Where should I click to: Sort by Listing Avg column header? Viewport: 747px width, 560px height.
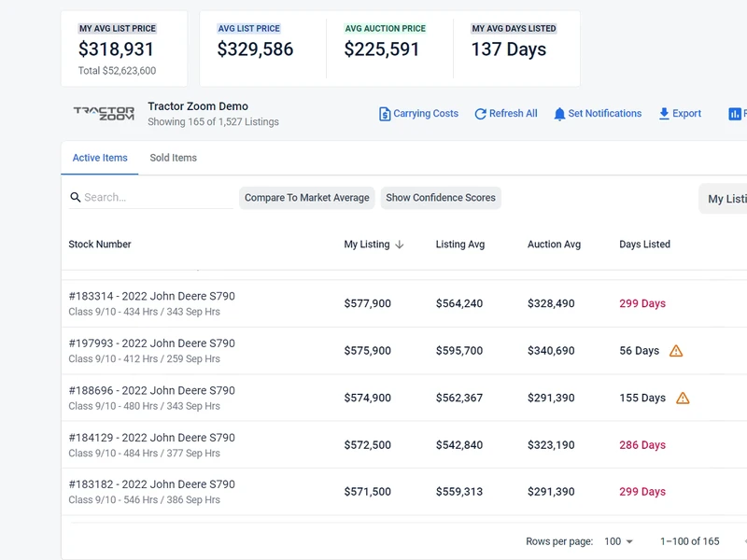click(460, 245)
